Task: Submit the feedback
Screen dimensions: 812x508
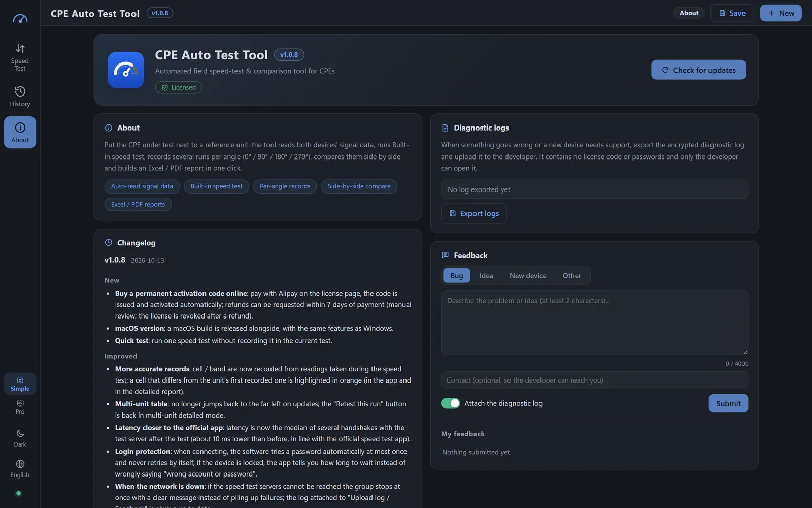Action: [728, 403]
